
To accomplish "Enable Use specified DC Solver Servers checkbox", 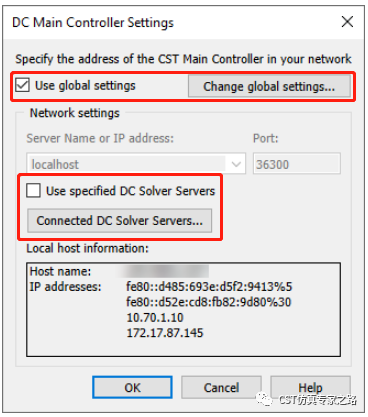I will (34, 191).
